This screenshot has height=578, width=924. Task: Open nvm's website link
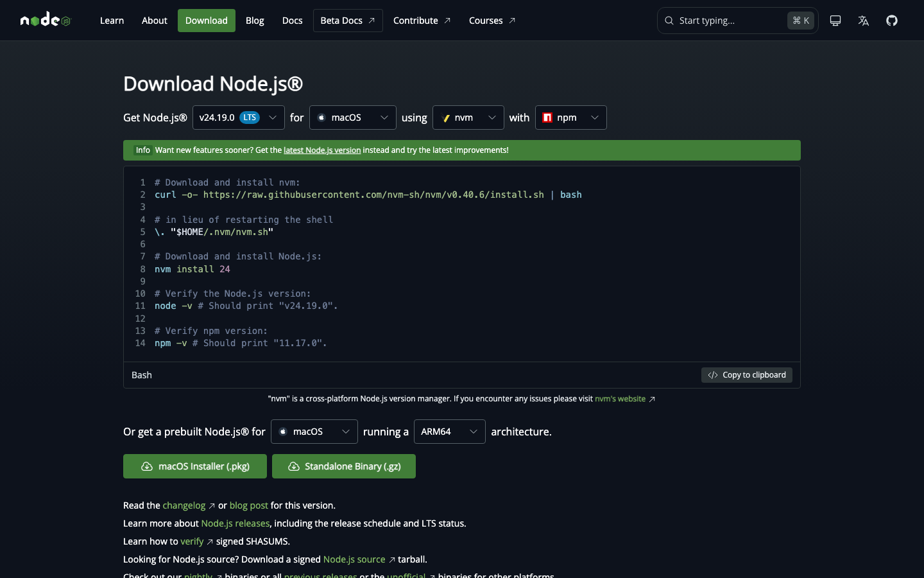click(625, 399)
